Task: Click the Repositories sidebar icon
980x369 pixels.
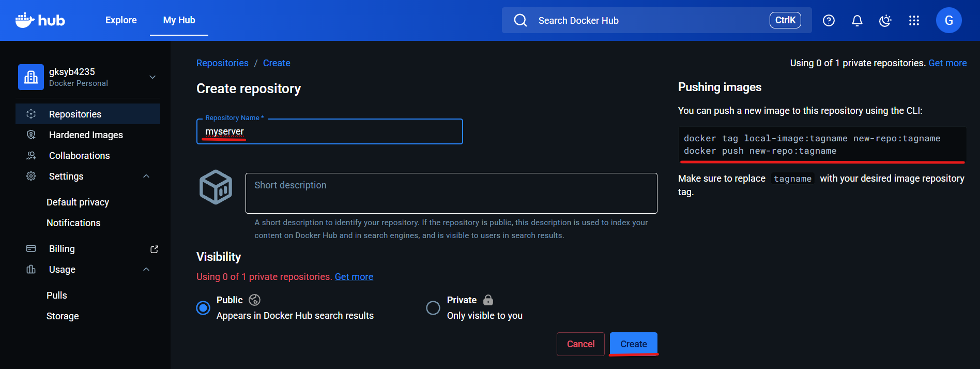Action: 31,114
